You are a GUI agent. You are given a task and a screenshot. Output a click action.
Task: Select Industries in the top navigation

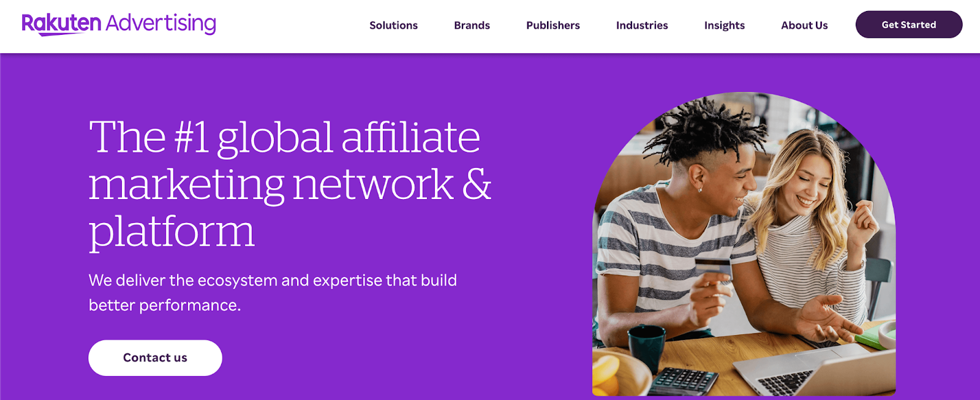[x=642, y=25]
